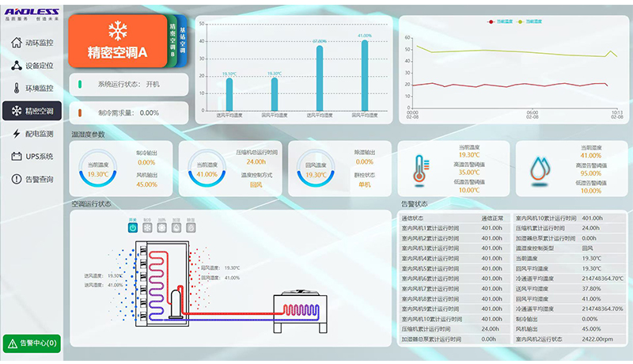Click green system running status indicator
The width and height of the screenshot is (633, 364).
[x=81, y=84]
